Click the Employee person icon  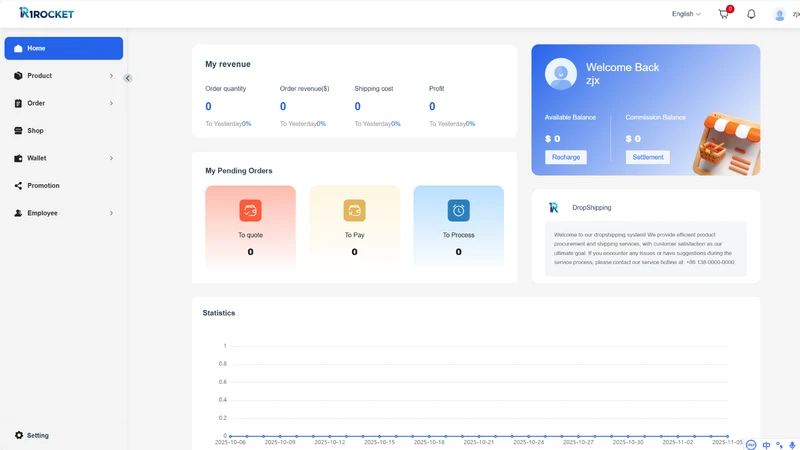click(x=18, y=213)
